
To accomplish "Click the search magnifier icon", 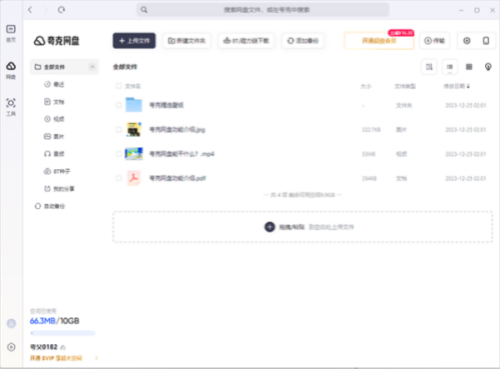I will click(x=144, y=10).
